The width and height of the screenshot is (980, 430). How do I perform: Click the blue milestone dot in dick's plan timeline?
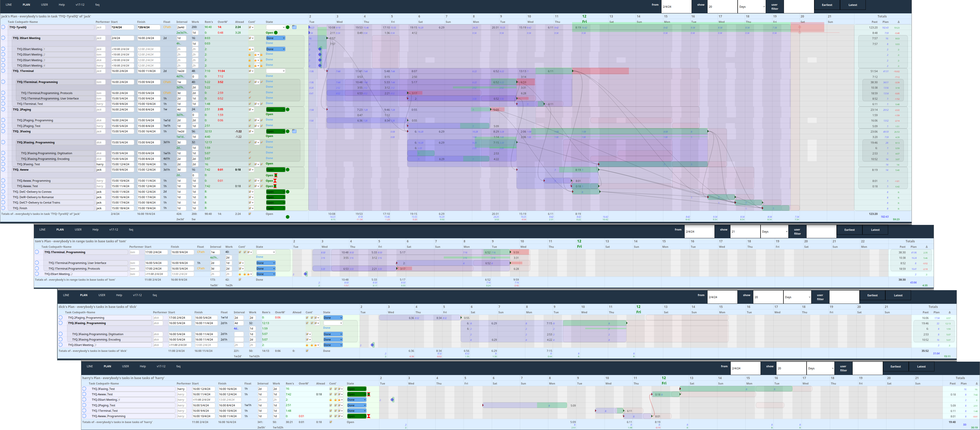pyautogui.click(x=373, y=345)
